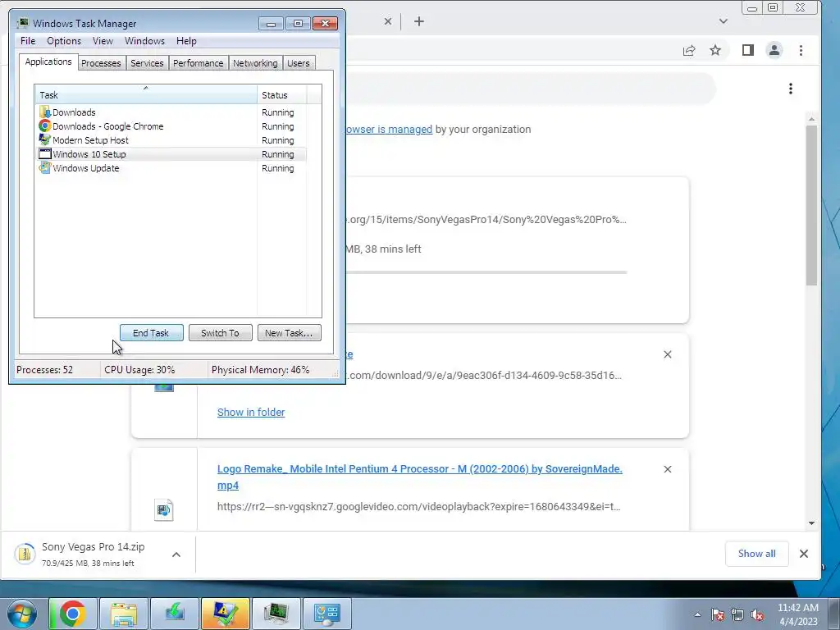840x630 pixels.
Task: Switch to the Services tab
Action: click(147, 63)
